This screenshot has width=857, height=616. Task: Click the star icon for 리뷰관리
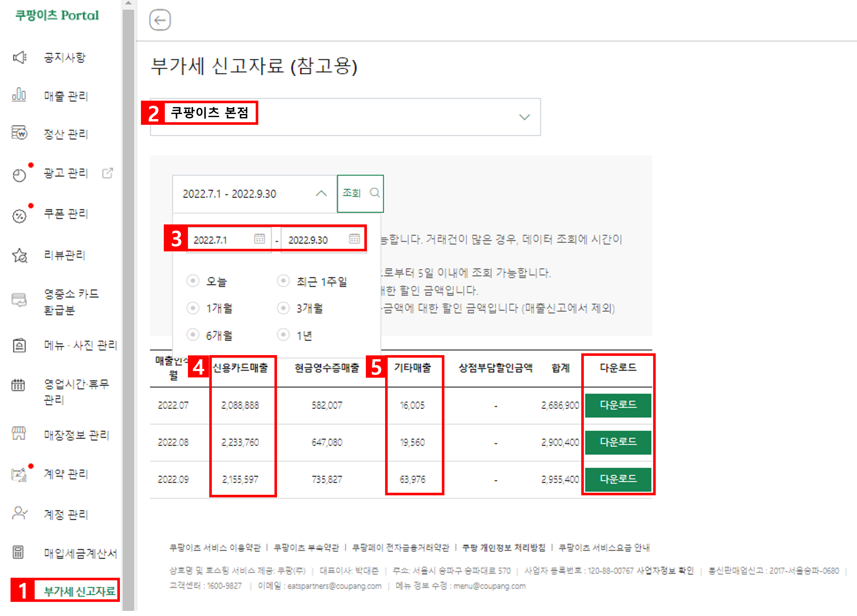click(20, 256)
